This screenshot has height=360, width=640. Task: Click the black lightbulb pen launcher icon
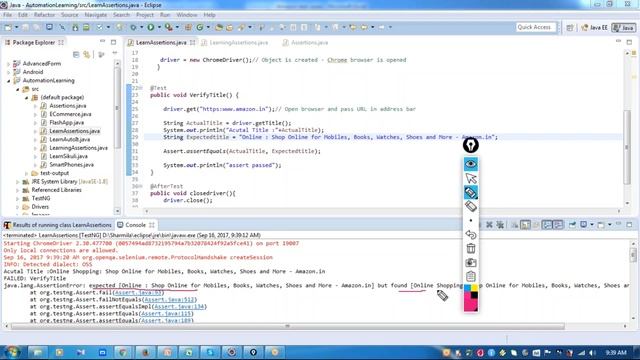pyautogui.click(x=471, y=145)
